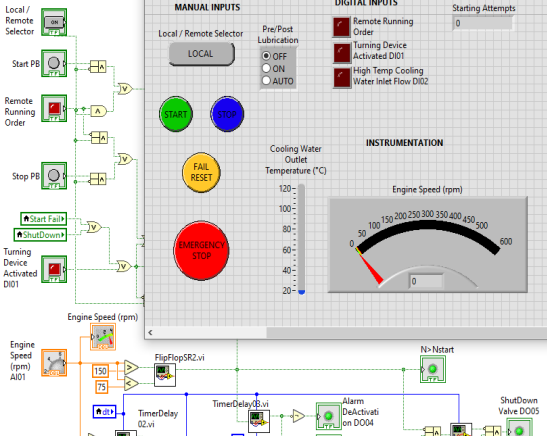The height and width of the screenshot is (436, 547).
Task: Click the compound AND node next to Stop PB
Action: pyautogui.click(x=98, y=179)
